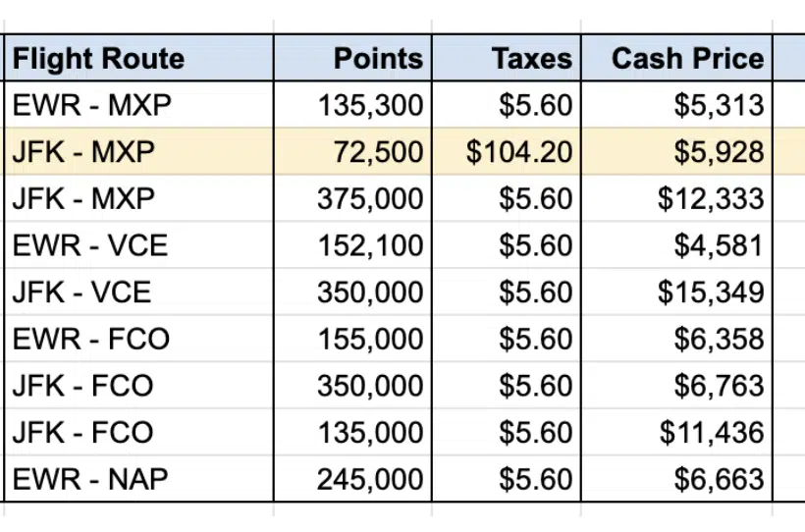
Task: Select the Flight Route column header
Action: [98, 59]
